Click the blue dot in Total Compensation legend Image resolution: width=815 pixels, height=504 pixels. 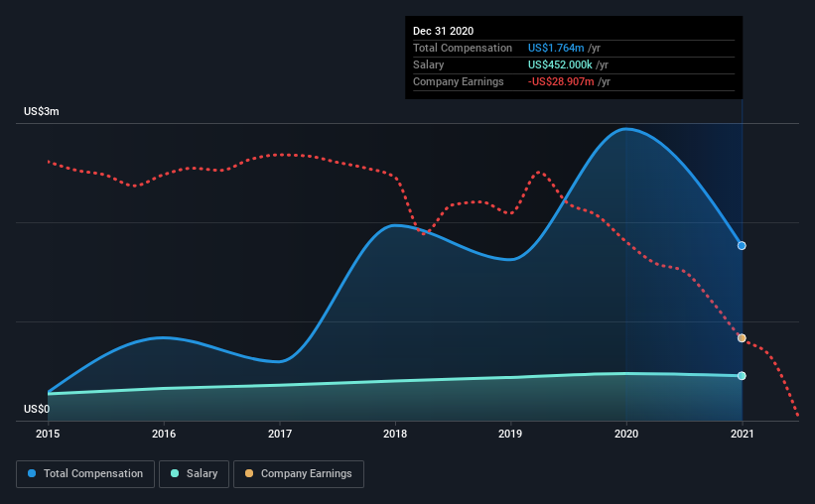[x=32, y=473]
